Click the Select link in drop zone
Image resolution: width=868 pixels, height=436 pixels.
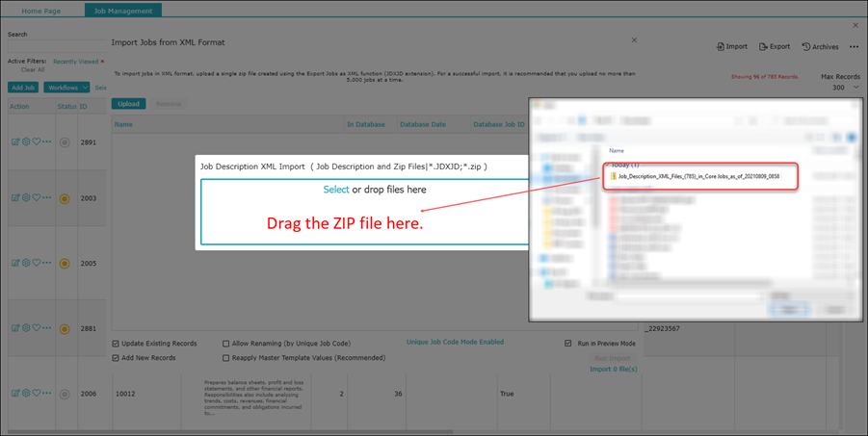[335, 190]
